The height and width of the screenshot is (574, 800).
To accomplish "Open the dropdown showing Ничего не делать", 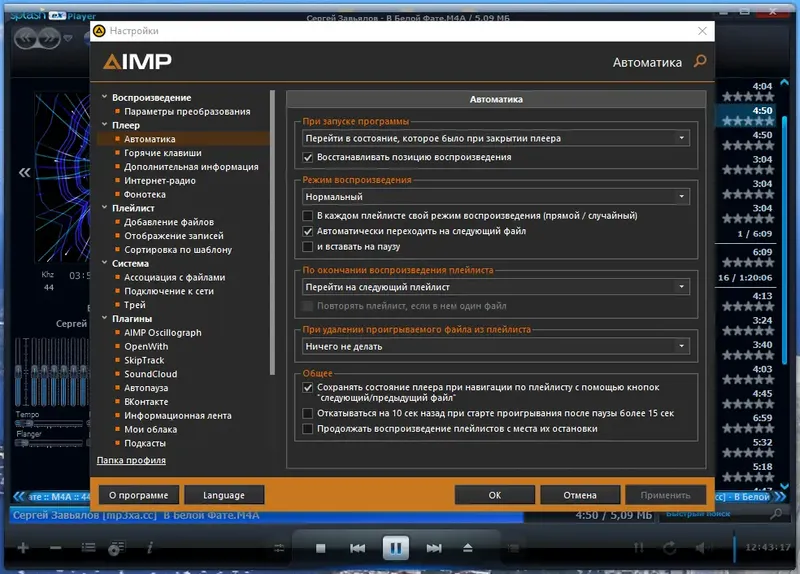I will (495, 346).
